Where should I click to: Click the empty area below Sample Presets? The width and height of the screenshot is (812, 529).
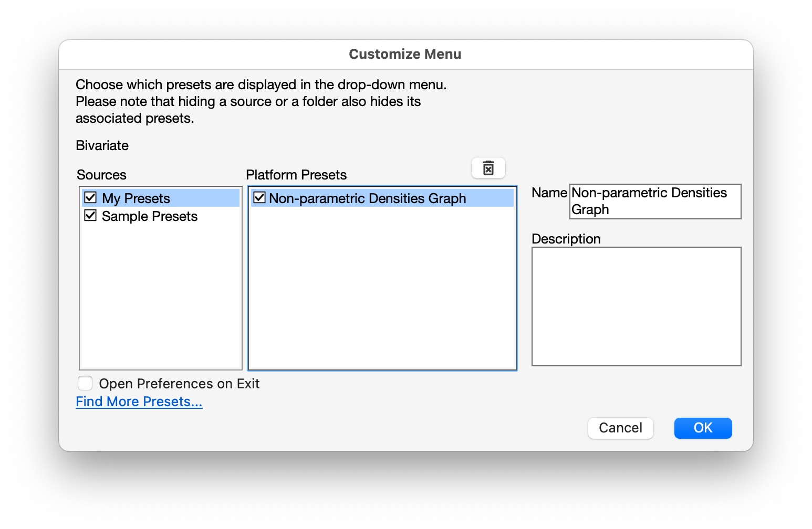[160, 294]
